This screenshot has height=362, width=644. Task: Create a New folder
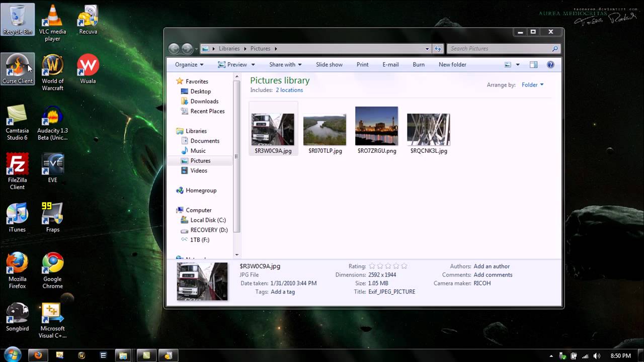[452, 64]
